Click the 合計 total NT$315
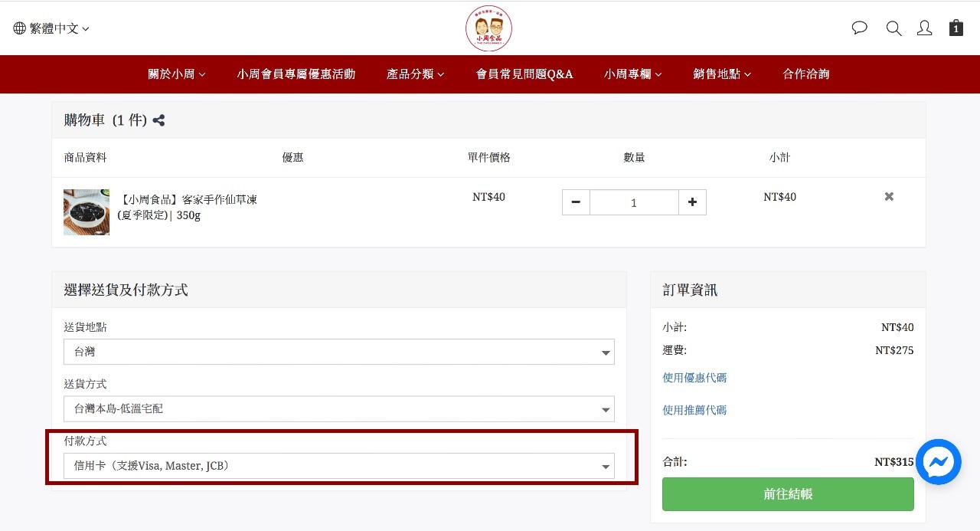The image size is (980, 531). tap(893, 462)
